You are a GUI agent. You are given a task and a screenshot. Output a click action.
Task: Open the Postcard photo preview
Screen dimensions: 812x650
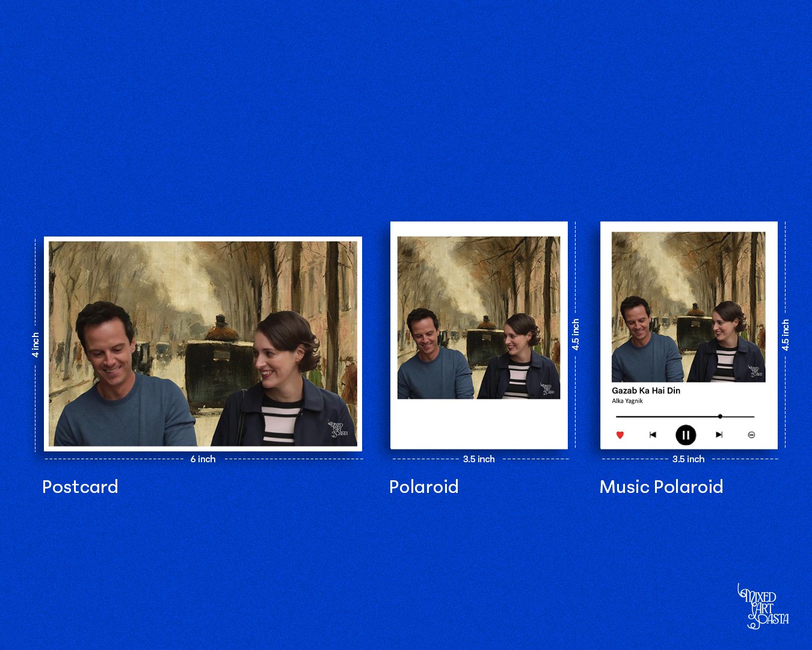point(203,344)
